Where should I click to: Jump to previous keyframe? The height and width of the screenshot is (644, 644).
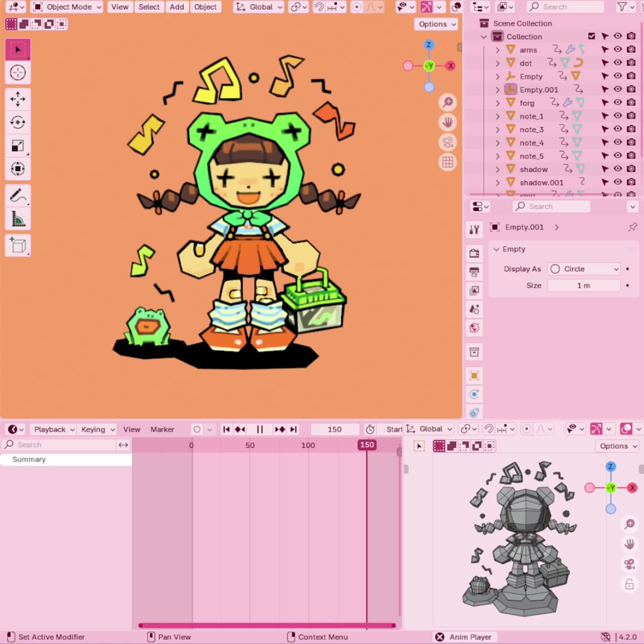tap(240, 429)
